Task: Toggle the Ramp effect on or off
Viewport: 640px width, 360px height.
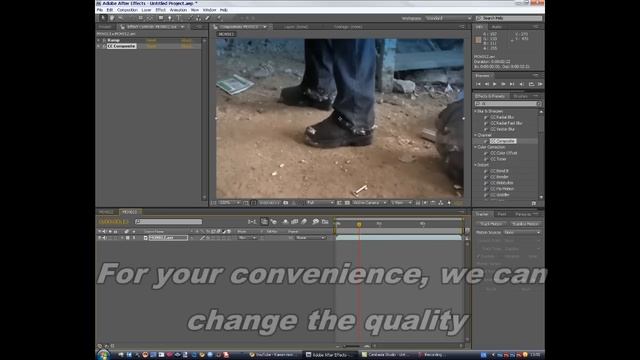Action: 104,40
